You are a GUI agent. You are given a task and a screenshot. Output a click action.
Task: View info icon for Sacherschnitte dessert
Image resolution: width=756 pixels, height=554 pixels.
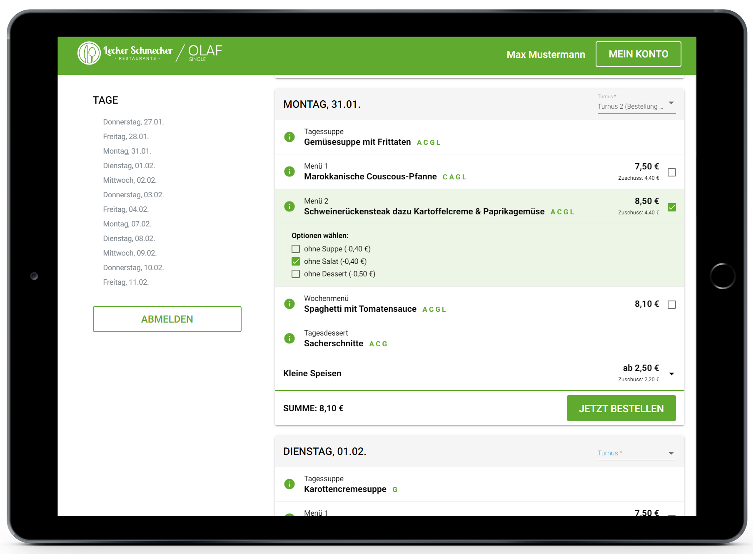click(289, 338)
